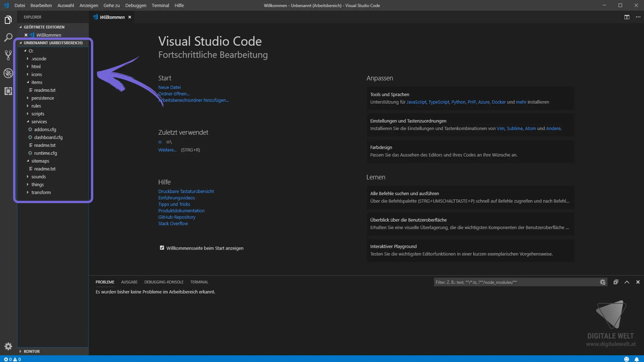Click the split editor icon
644x362 pixels.
(627, 17)
